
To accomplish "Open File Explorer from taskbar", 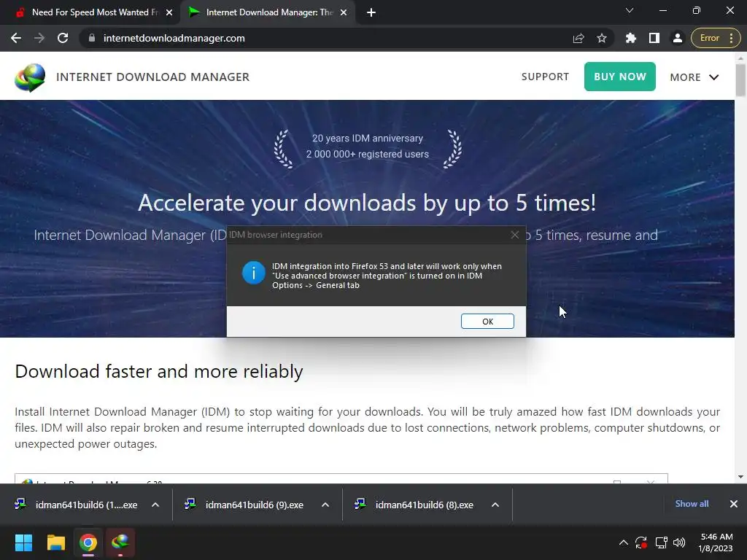I will pos(55,542).
